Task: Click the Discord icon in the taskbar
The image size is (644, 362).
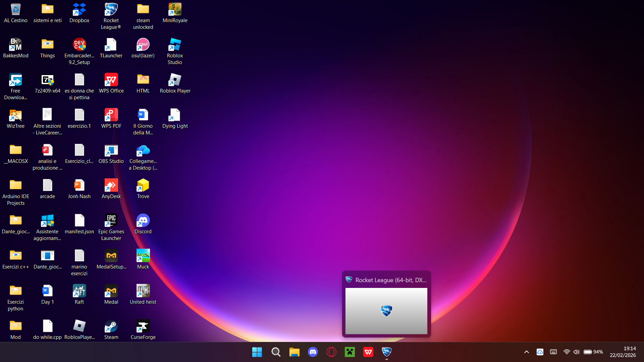Action: point(313,352)
